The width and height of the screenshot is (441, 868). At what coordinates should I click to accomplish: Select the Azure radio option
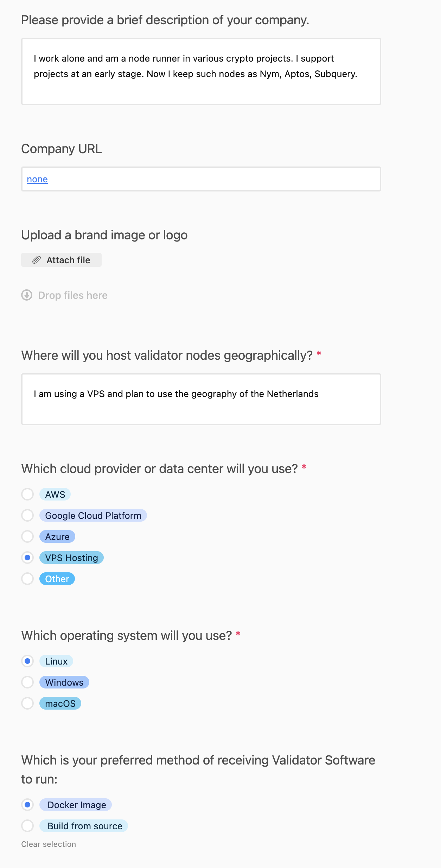[x=27, y=536]
